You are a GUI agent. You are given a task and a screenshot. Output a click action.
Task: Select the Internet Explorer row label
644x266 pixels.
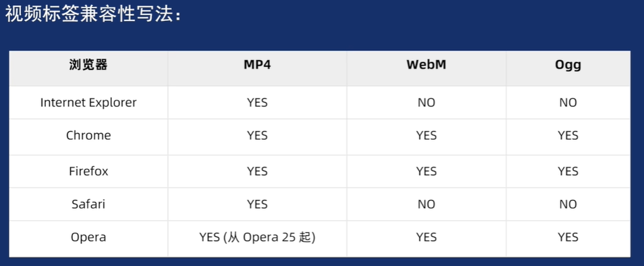pos(88,103)
